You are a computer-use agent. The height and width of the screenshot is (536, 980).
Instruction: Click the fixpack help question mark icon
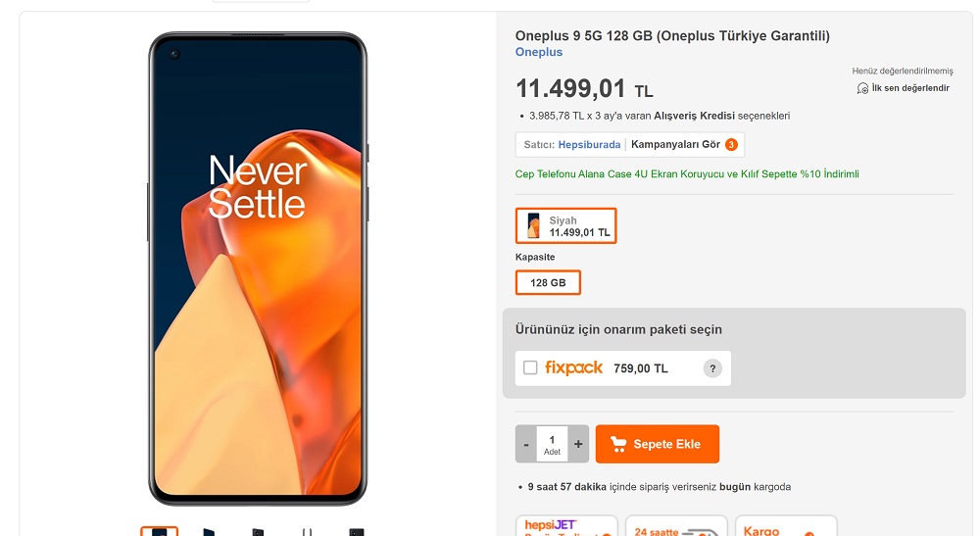[712, 368]
